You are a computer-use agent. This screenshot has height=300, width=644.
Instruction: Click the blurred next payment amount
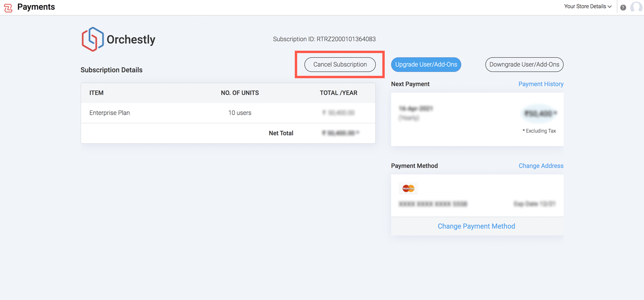pos(539,113)
